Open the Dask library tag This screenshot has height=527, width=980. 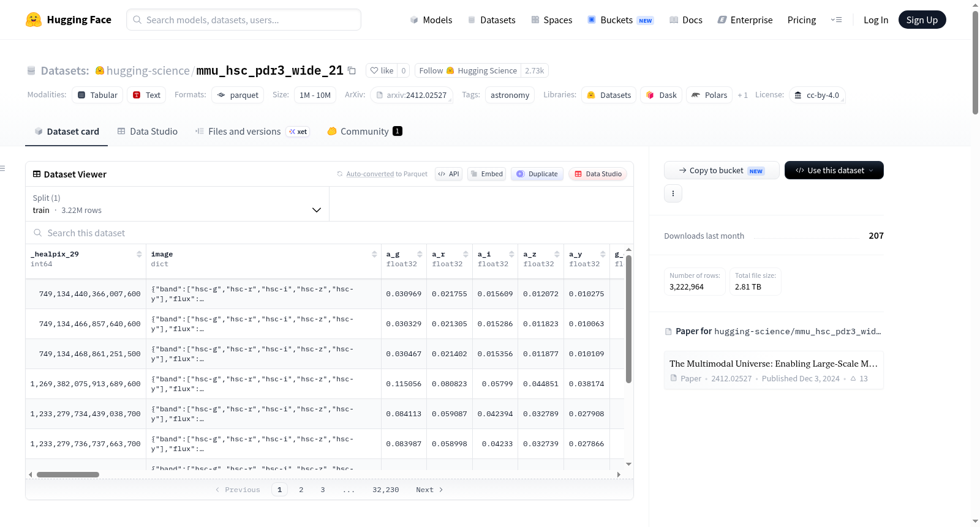[661, 95]
